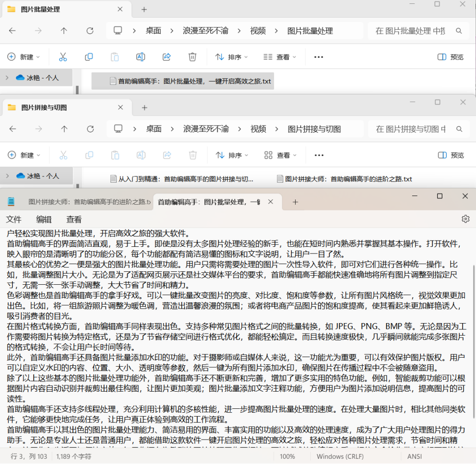Open 排序 dropdown in 图片批量处理 window
The width and height of the screenshot is (476, 464).
click(x=232, y=57)
